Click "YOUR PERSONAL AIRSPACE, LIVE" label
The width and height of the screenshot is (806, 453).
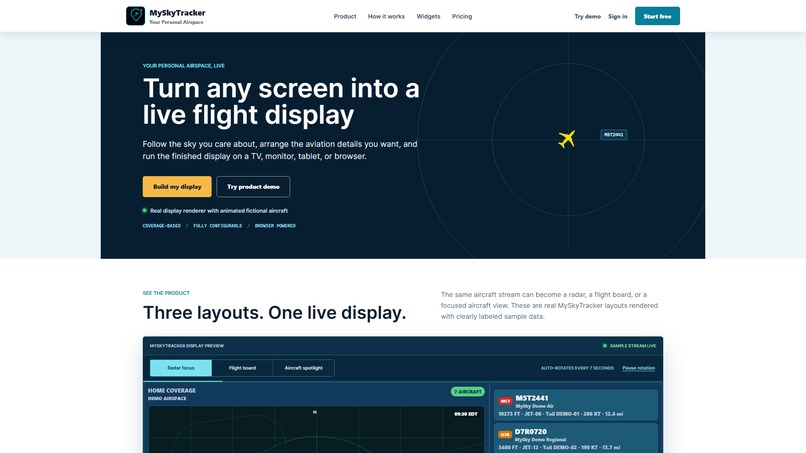(184, 66)
